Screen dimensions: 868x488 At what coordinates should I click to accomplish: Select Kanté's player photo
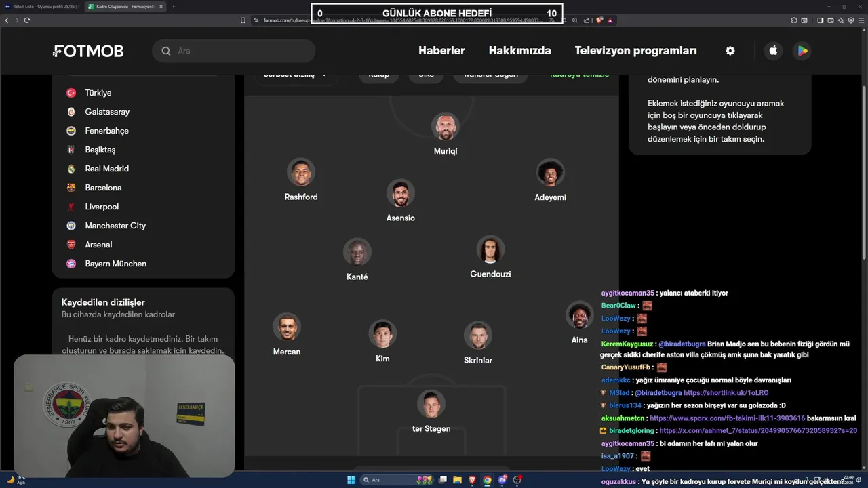[357, 252]
